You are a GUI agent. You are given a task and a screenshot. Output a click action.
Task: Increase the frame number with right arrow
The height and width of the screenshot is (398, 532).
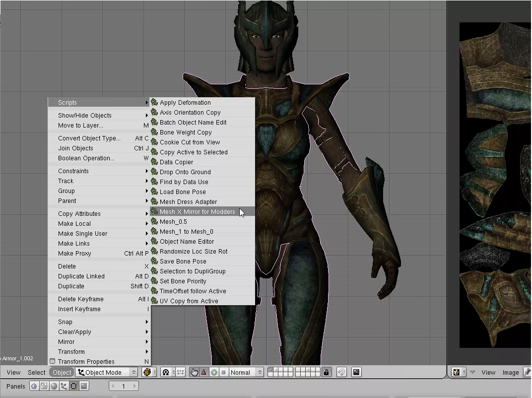point(134,386)
